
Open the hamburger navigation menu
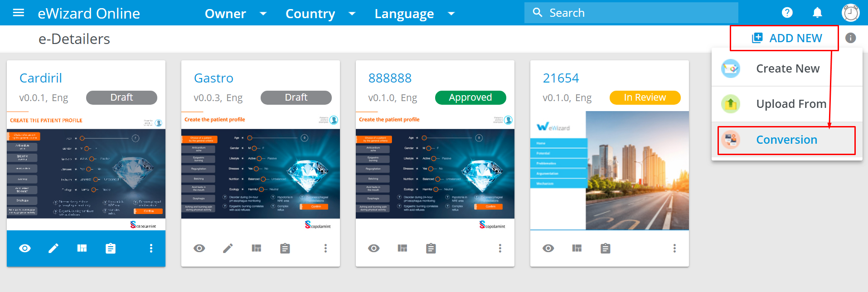tap(19, 13)
